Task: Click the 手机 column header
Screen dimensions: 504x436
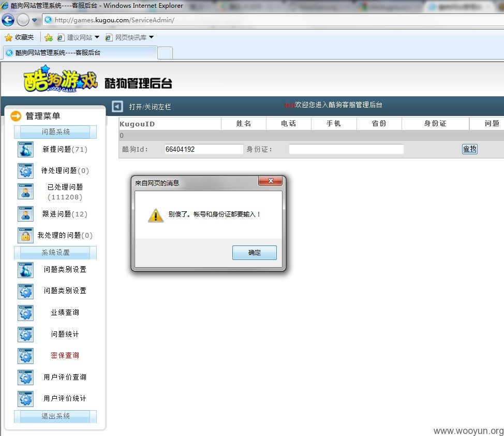Action: tap(334, 124)
